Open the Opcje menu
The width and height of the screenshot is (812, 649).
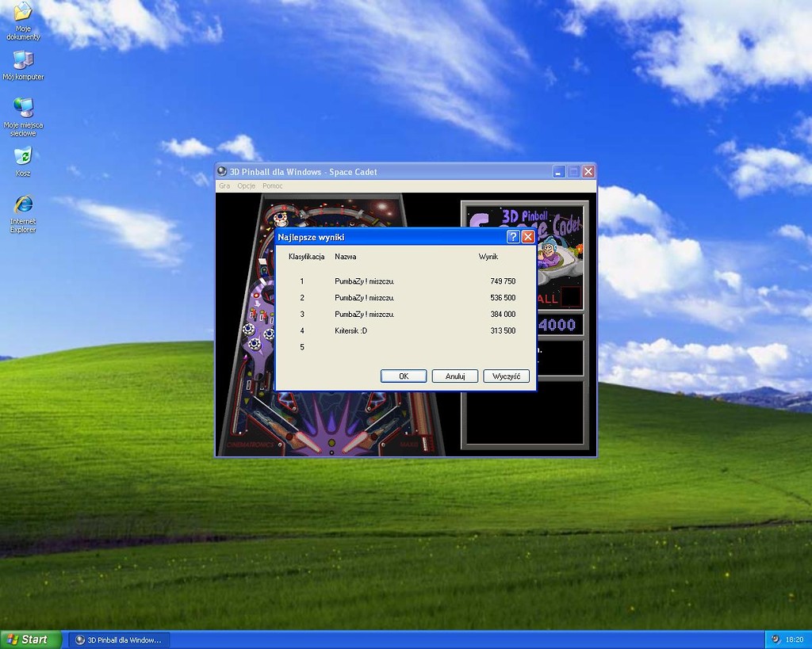(246, 185)
